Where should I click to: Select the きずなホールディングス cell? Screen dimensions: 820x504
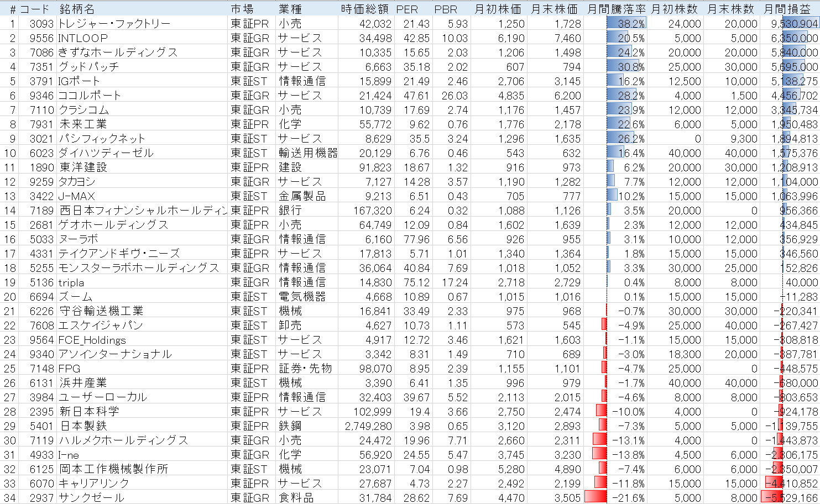142,53
